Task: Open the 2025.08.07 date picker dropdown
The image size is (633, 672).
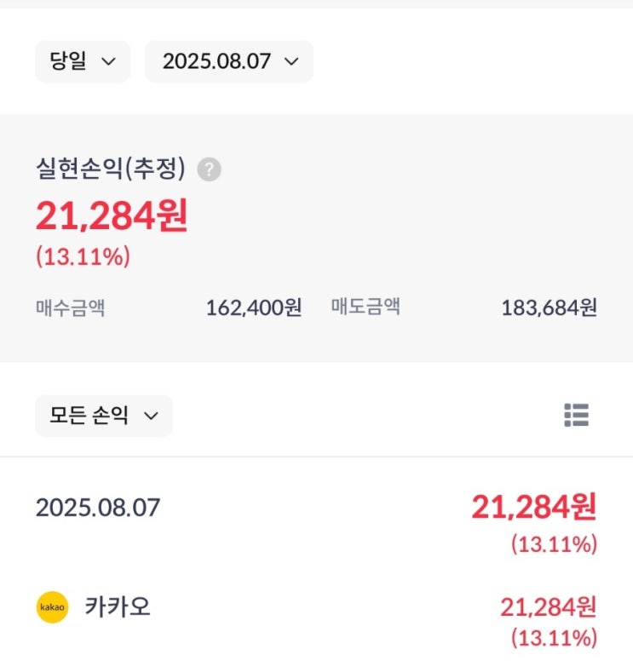Action: click(x=228, y=61)
